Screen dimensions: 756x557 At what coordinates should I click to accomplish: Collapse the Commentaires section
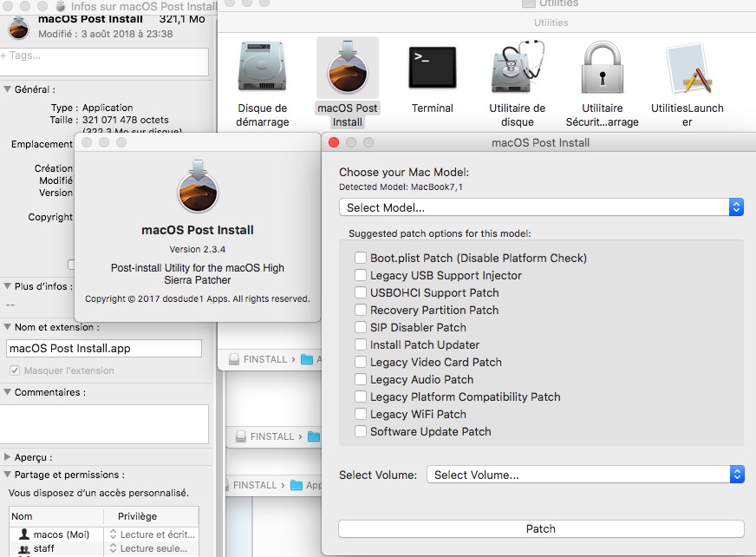(7, 392)
